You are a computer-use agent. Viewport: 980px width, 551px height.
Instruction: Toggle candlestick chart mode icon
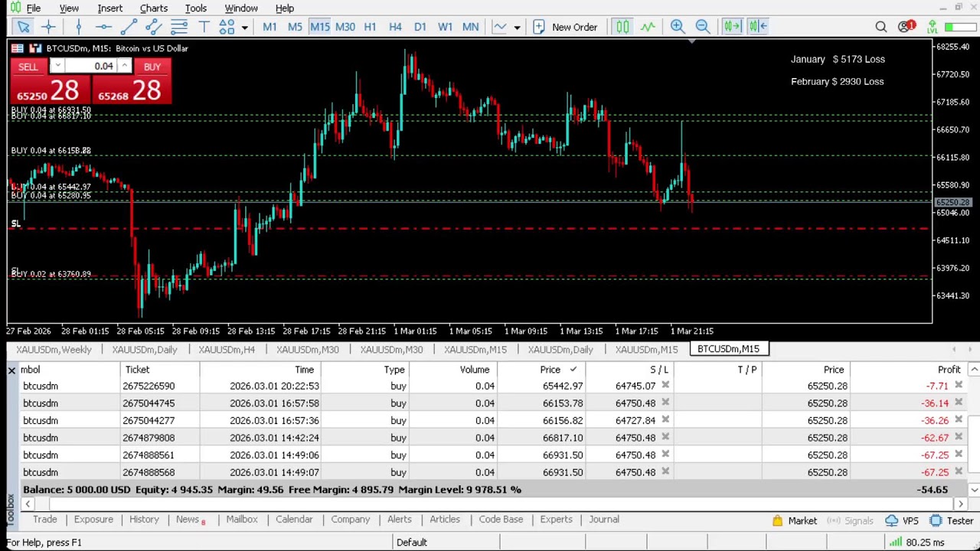coord(622,27)
